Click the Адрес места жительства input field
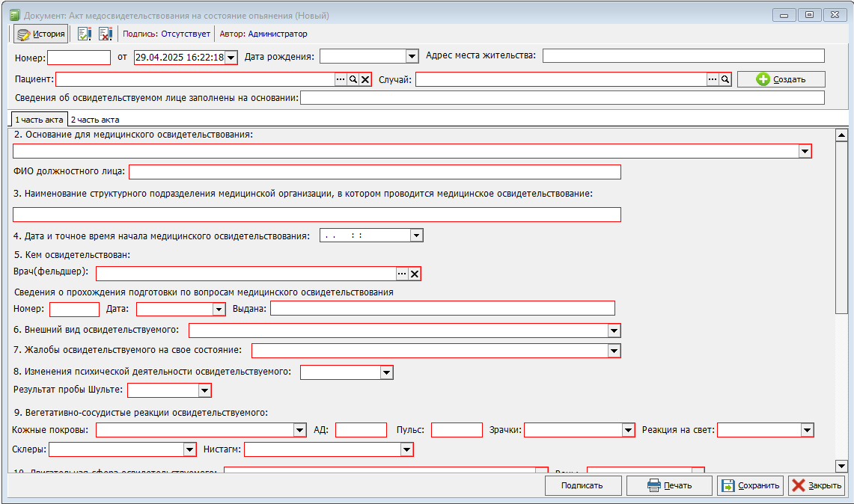Viewport: 854px width, 504px height. tap(683, 55)
